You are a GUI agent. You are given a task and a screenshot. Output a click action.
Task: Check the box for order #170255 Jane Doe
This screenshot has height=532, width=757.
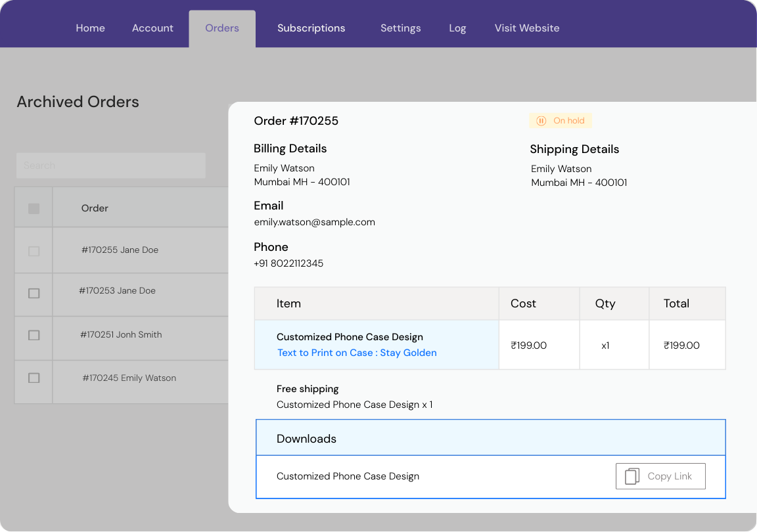click(34, 251)
